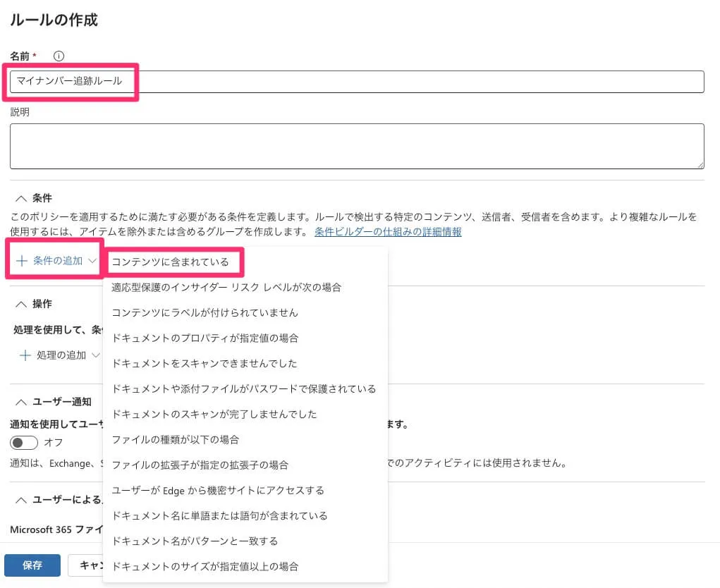Click the plus icon of 処理の追加
This screenshot has width=720, height=588.
25,355
